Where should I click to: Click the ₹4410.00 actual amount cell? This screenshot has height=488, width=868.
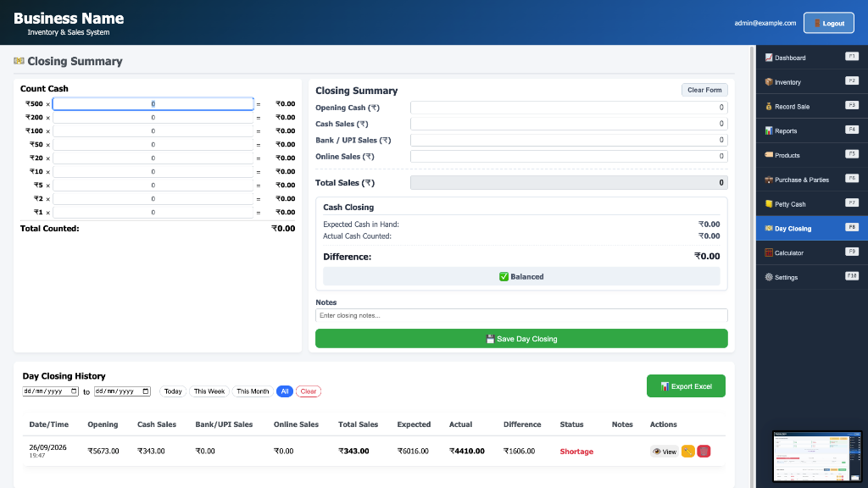[467, 451]
